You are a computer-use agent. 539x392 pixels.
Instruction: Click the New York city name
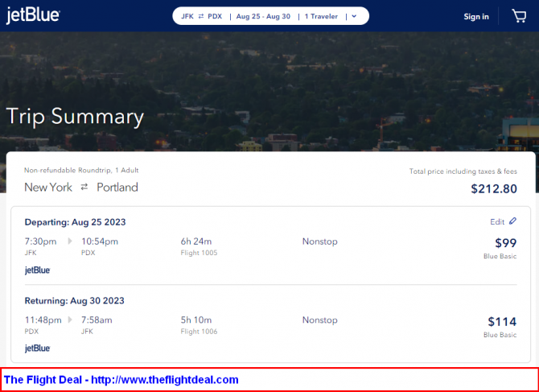pos(48,188)
